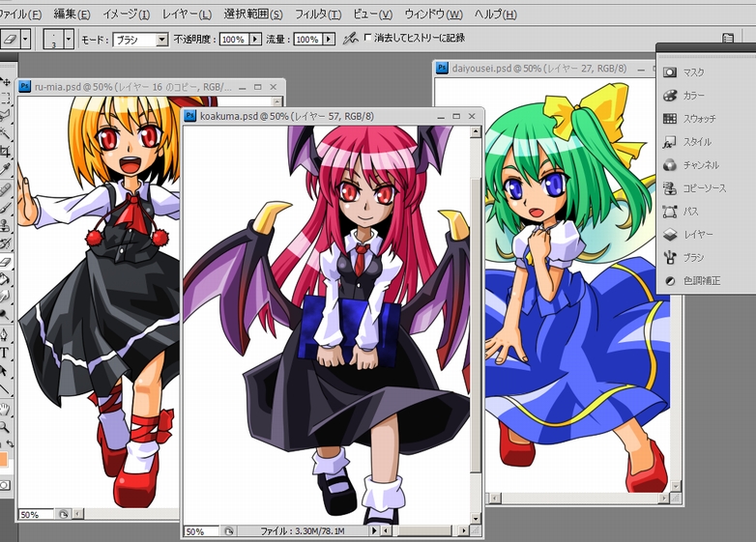756x542 pixels.
Task: Open ファイル menu
Action: 19,14
